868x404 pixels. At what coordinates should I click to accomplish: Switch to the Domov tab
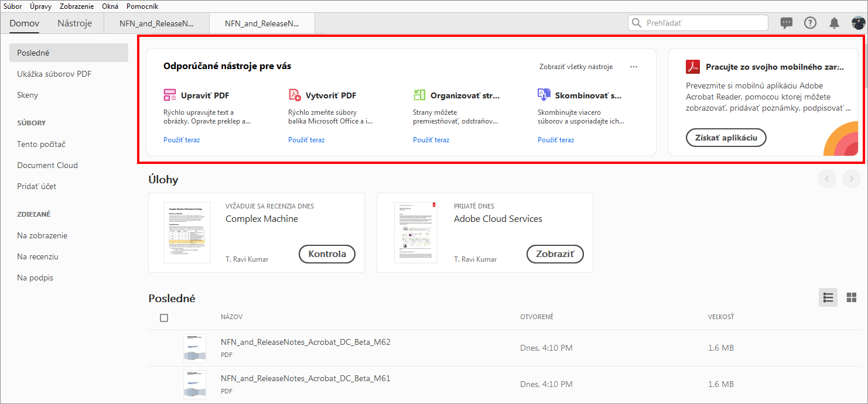coord(25,23)
